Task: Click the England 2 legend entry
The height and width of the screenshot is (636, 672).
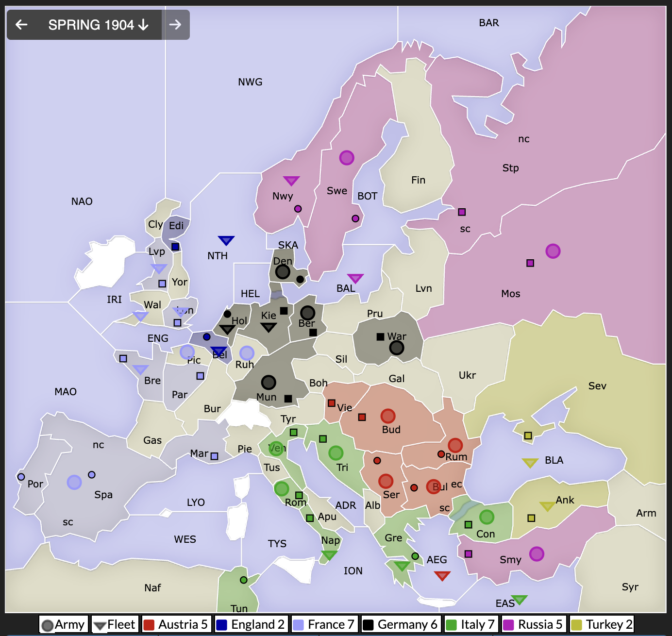Action: (x=251, y=624)
